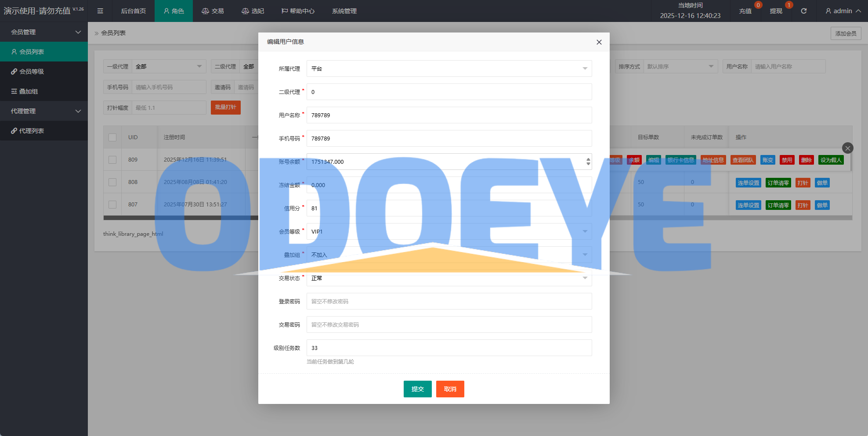The image size is (868, 436).
Task: Click the sidebar collapse hamburger icon
Action: (100, 11)
